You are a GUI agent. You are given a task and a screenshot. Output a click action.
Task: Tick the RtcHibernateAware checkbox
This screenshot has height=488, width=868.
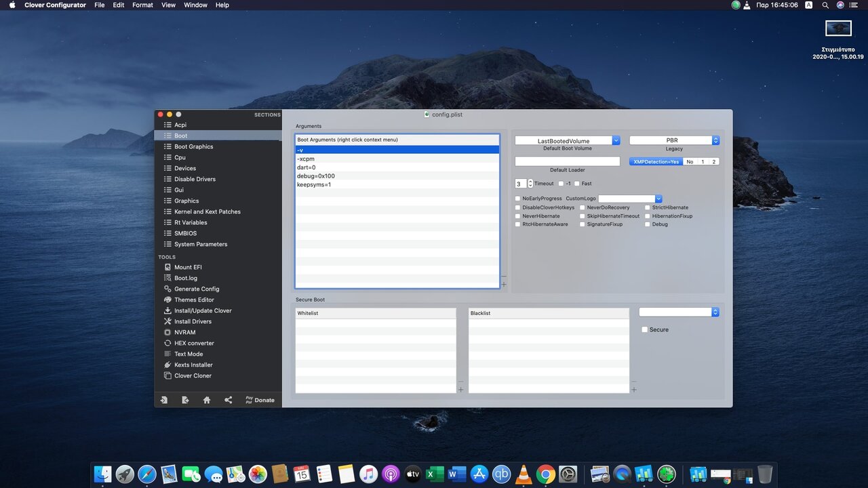518,224
